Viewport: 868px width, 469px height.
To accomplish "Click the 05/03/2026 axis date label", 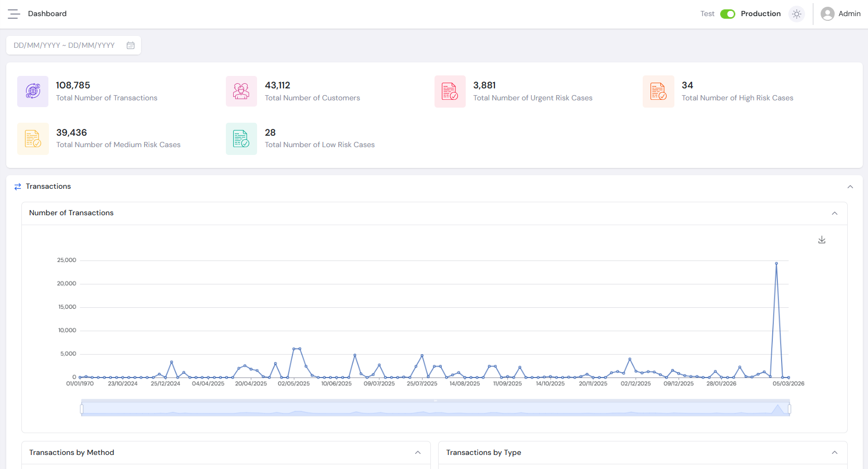I will 788,384.
